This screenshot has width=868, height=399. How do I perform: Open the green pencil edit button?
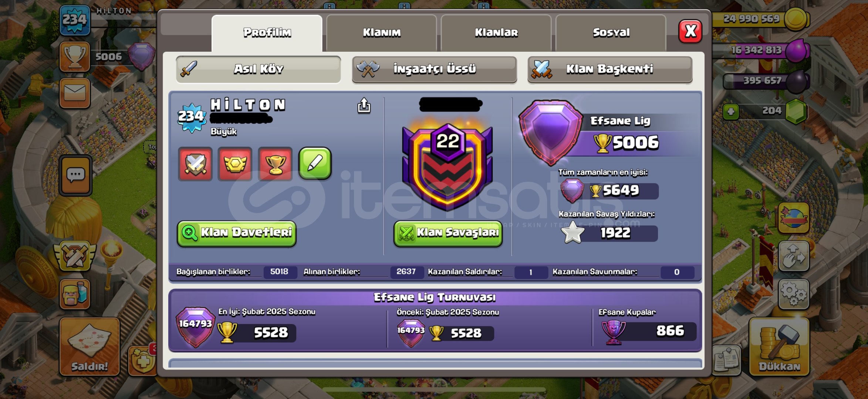coord(315,163)
